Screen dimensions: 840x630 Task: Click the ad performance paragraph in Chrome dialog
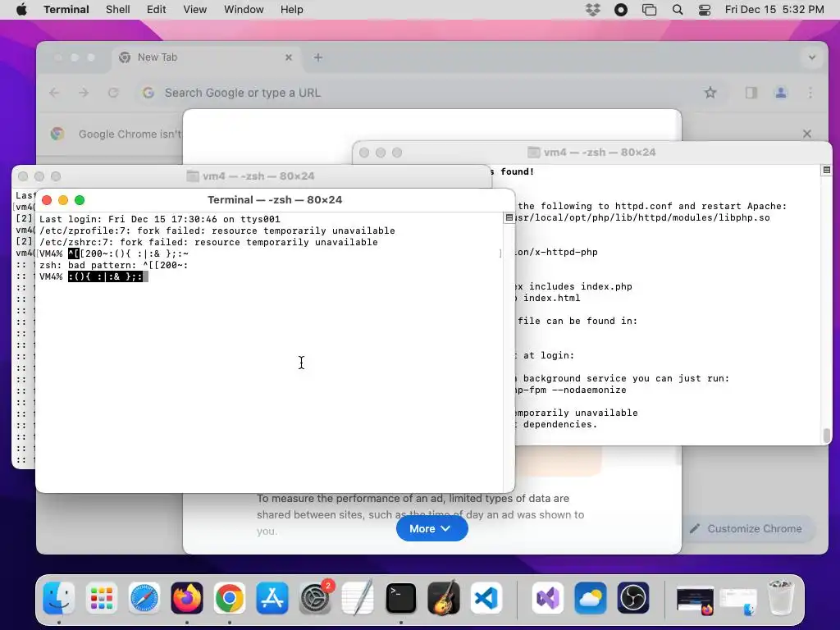421,514
